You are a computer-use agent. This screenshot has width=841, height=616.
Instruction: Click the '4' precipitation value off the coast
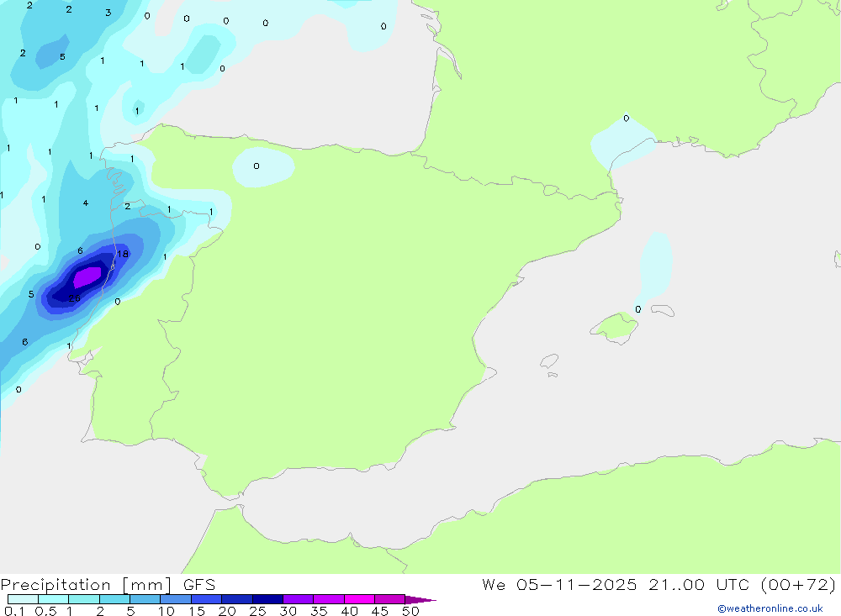(x=86, y=203)
